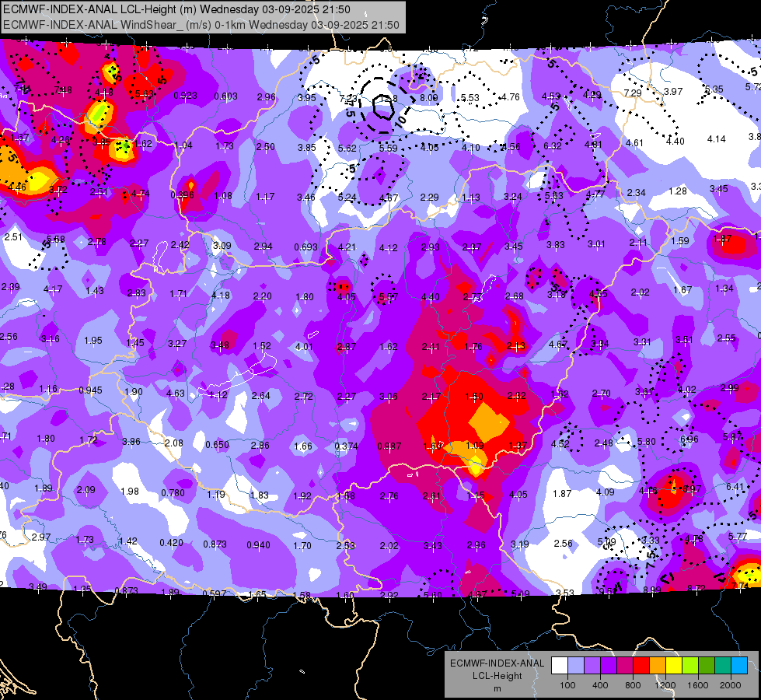Click the wind shear value 3.86
The width and height of the screenshot is (761, 700).
coord(131,442)
